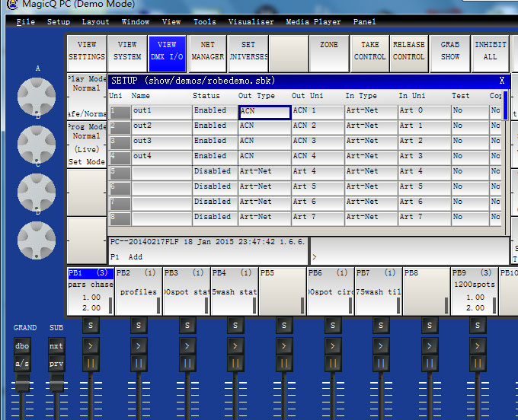Click the GRAB SHOW button
The image size is (518, 420).
coord(450,53)
